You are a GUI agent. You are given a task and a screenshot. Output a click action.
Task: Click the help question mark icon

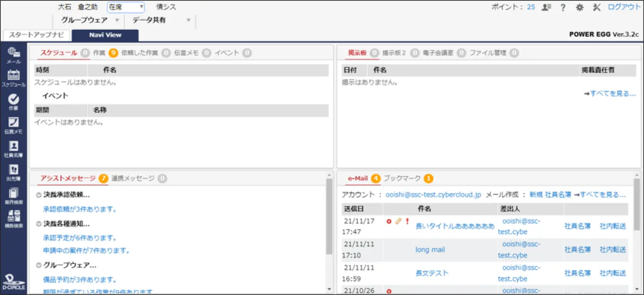563,7
